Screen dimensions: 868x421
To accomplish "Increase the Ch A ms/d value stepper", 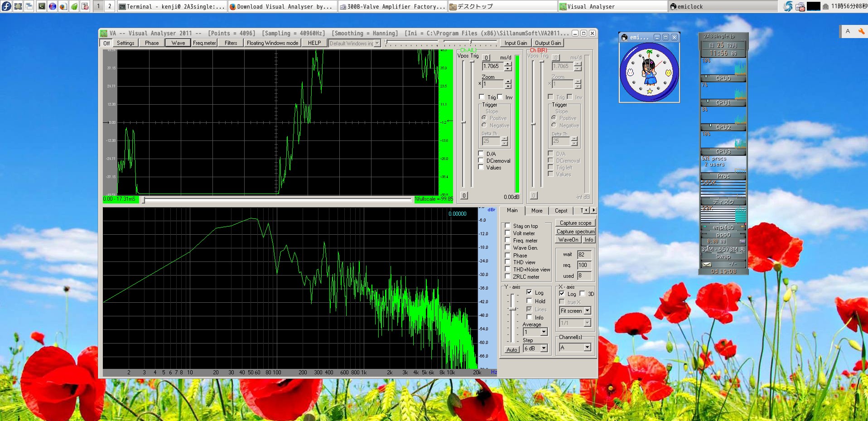I will (508, 64).
